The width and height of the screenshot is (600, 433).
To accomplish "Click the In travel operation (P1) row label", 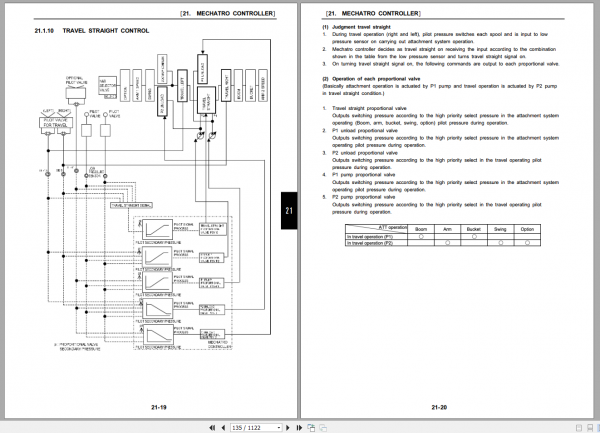I will (x=370, y=237).
